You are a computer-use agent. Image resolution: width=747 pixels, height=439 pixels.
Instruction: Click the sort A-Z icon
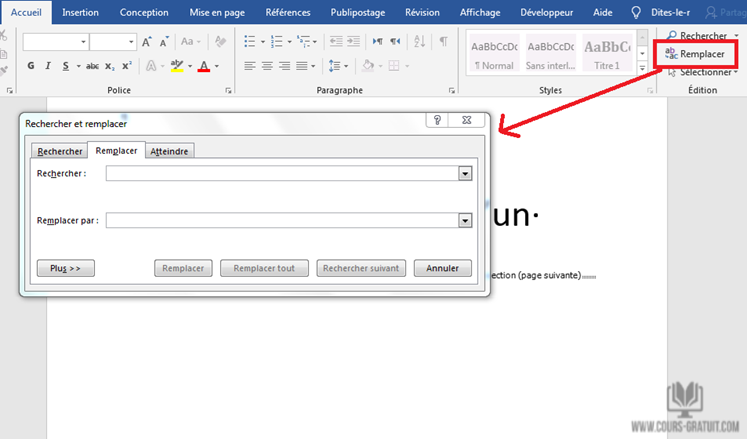click(x=420, y=42)
